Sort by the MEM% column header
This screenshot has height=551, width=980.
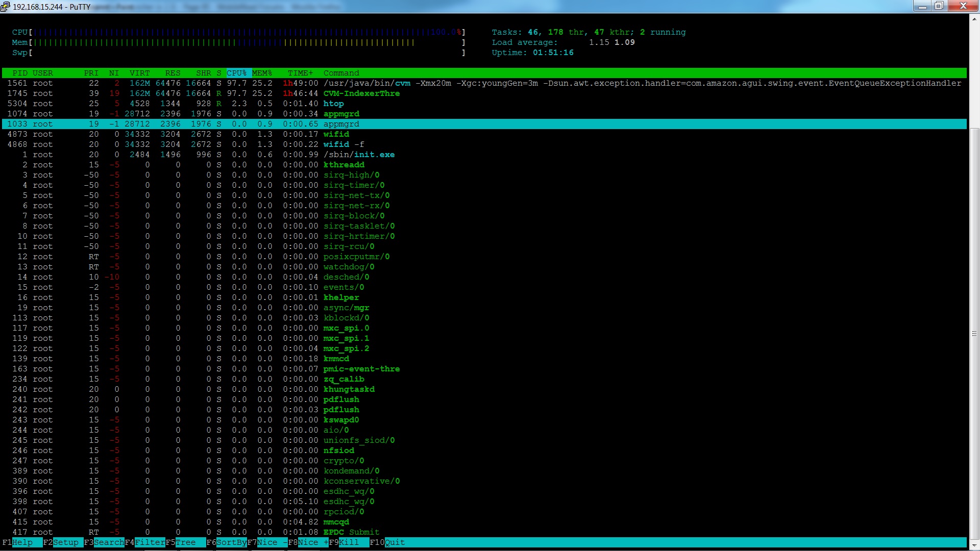[262, 73]
